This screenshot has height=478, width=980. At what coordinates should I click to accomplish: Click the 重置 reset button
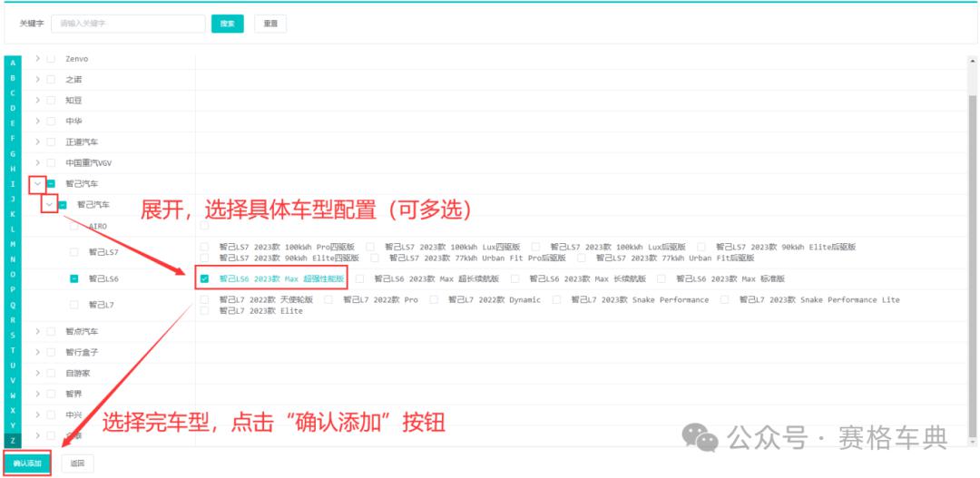point(270,24)
